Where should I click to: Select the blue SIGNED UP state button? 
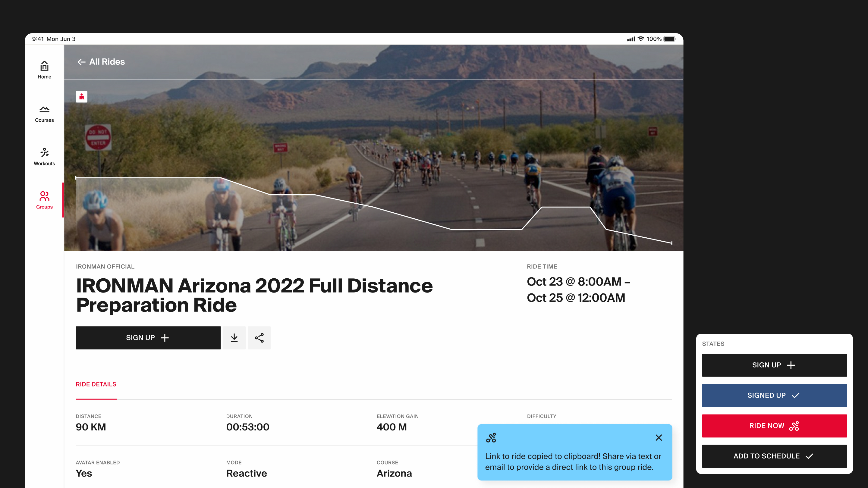click(774, 396)
